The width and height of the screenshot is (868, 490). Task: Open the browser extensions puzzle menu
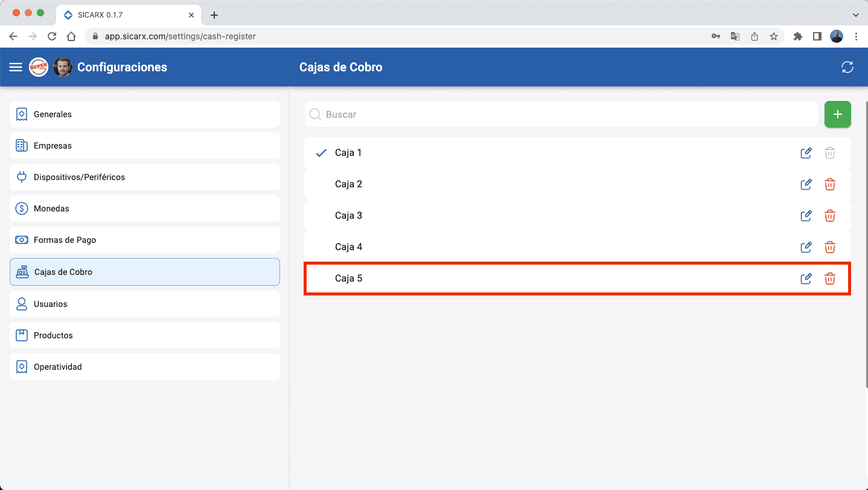(x=797, y=36)
